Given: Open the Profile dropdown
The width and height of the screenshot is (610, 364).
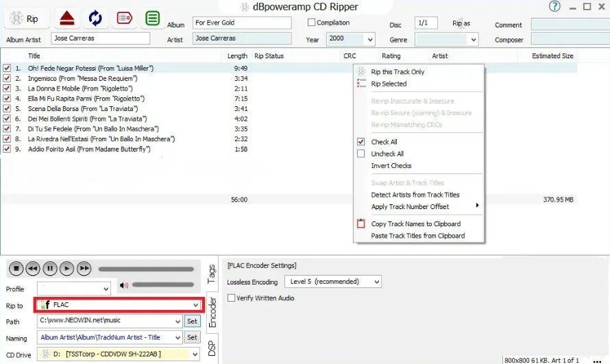Looking at the screenshot, I should (x=106, y=289).
